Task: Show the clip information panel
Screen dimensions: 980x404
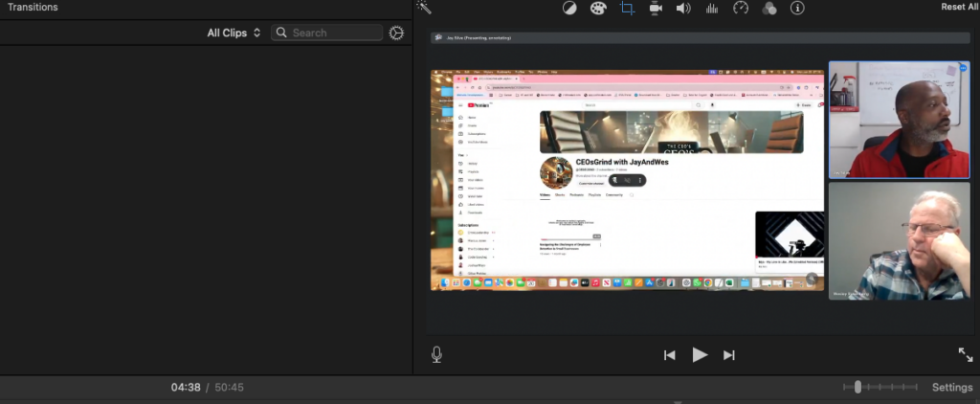Action: coord(797,9)
